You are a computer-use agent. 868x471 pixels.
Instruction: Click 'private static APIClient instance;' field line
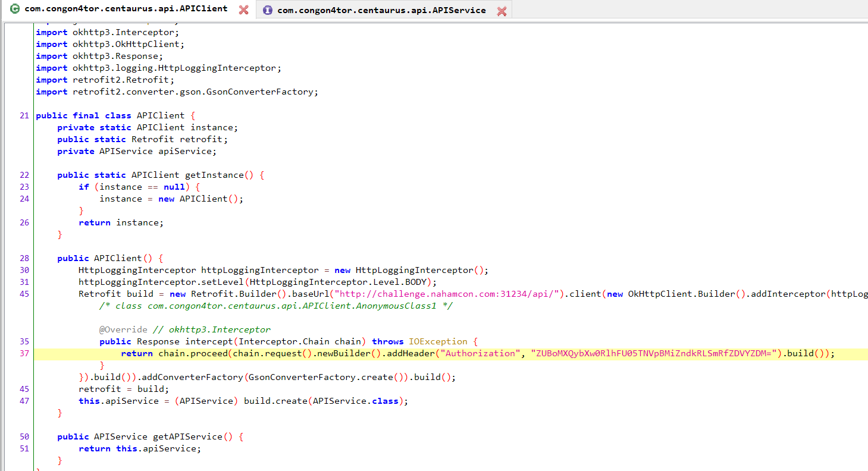point(148,127)
